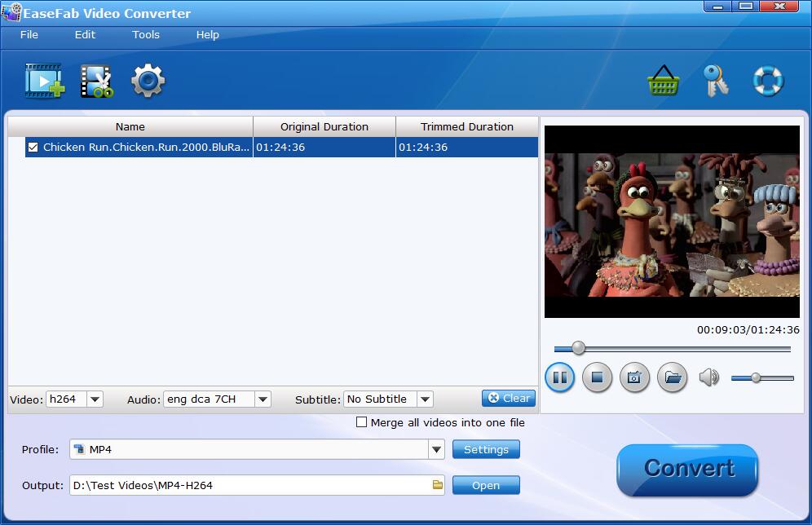This screenshot has height=525, width=812.
Task: Open the Tools menu
Action: pyautogui.click(x=145, y=35)
